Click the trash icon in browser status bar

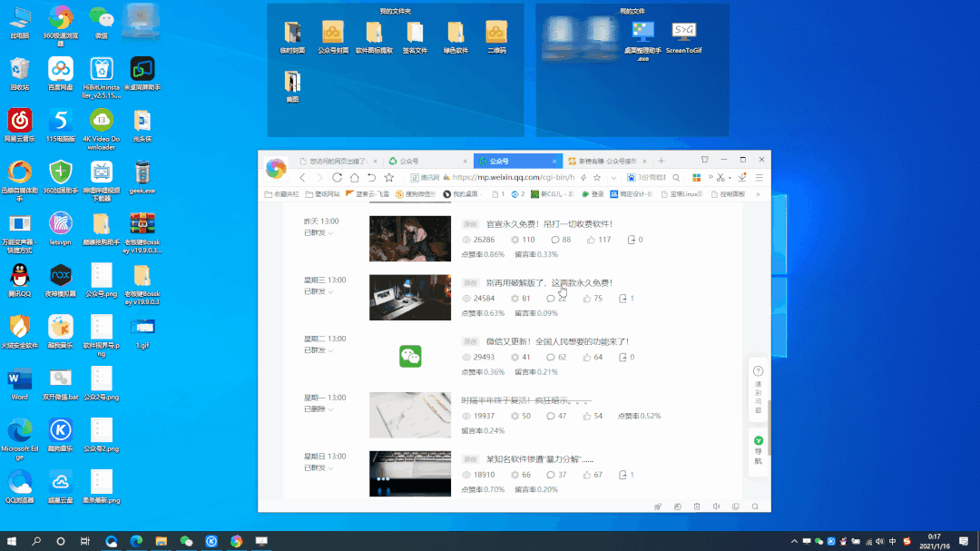(x=697, y=507)
